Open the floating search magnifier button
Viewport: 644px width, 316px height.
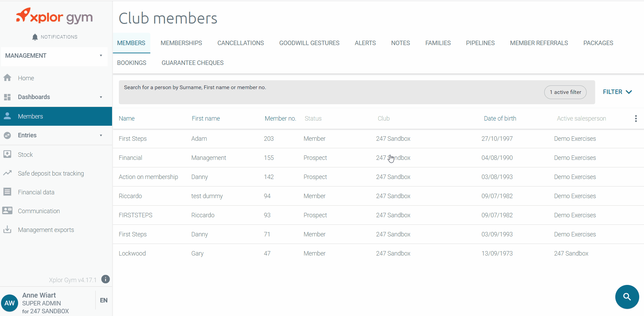pos(627,297)
